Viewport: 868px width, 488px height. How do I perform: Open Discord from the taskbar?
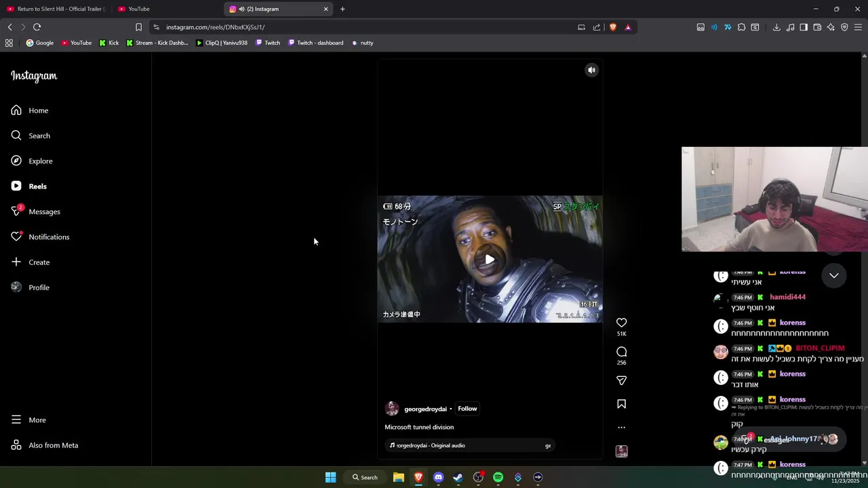click(x=438, y=477)
